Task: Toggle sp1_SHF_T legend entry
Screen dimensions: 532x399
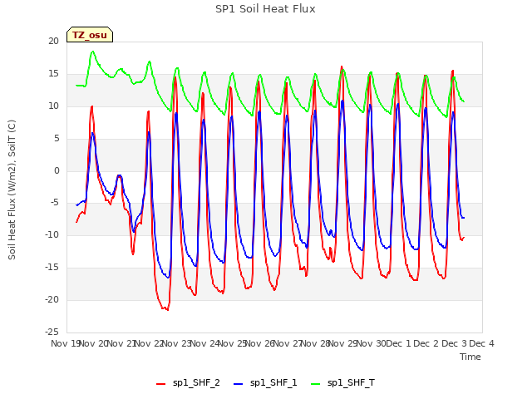Action: click(342, 383)
